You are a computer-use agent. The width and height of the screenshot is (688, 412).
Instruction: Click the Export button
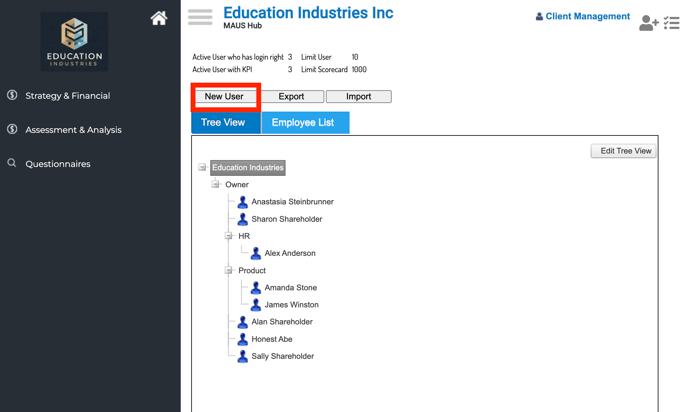(291, 97)
